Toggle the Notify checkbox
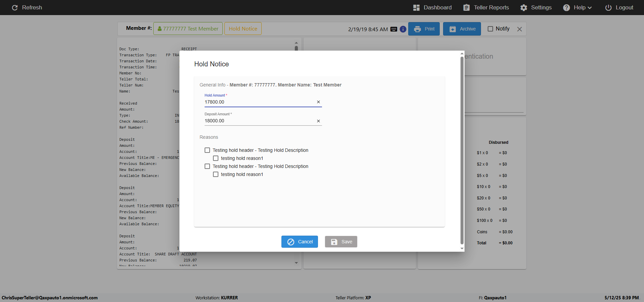The image size is (644, 302). click(490, 29)
